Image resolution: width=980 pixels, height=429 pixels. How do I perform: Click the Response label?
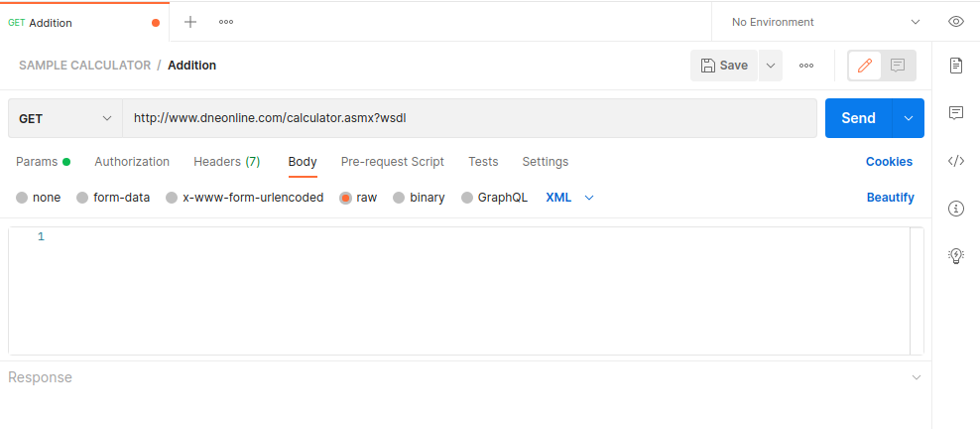[x=40, y=377]
